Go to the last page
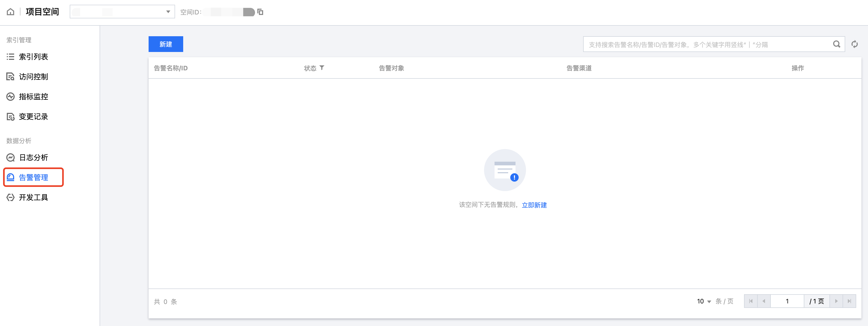This screenshot has width=868, height=326. 849,301
